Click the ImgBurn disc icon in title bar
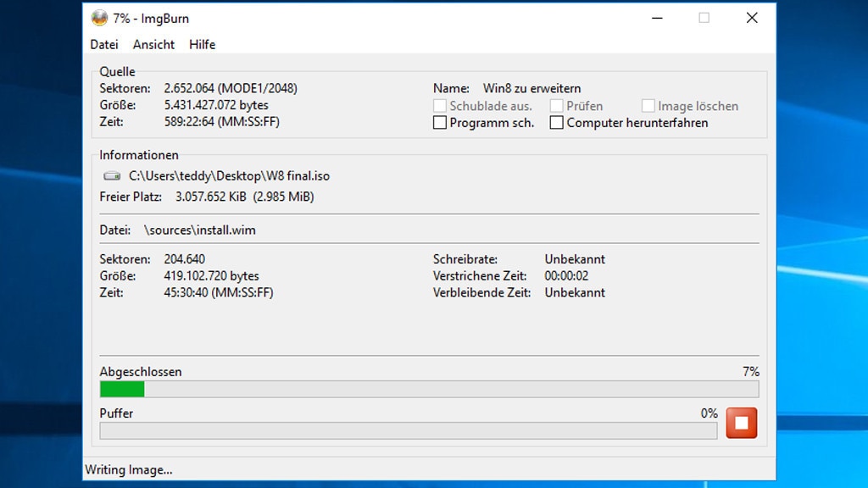Viewport: 868px width, 488px height. click(100, 19)
